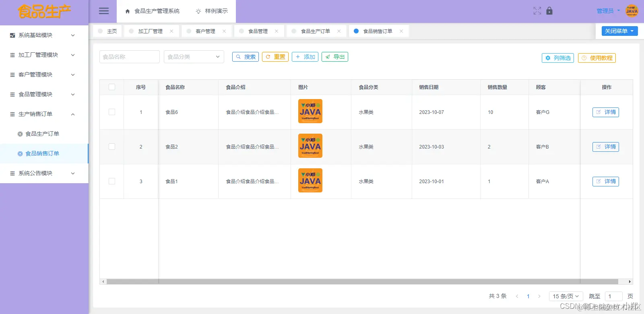Screen dimensions: 644x314
Task: Close the 食品生产订单 tab
Action: click(x=339, y=31)
